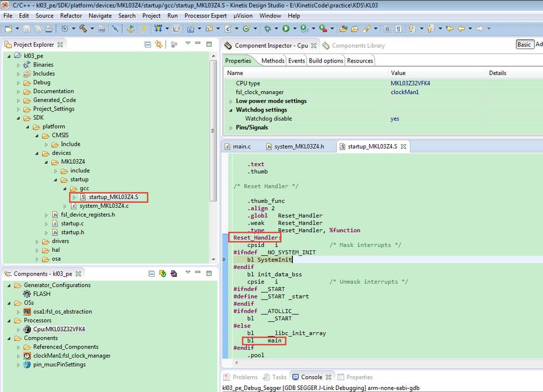Close the startup_MKL03Z4.S editor tab
543x392 pixels.
coord(403,146)
